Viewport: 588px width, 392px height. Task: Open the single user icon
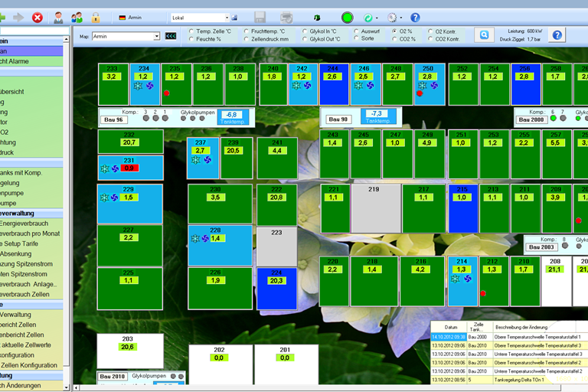58,18
